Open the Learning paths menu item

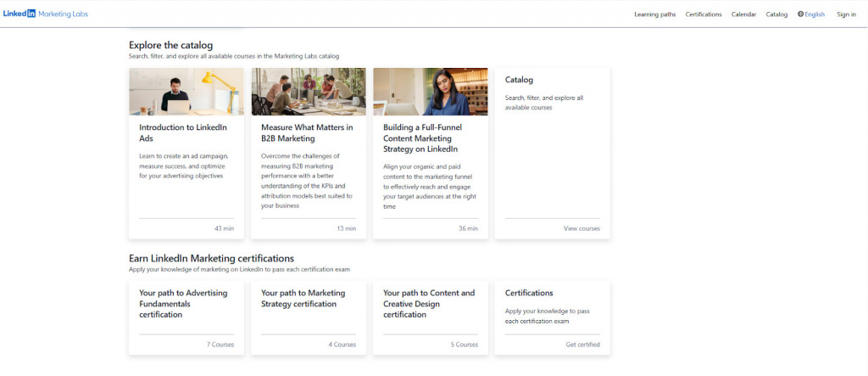click(x=655, y=14)
